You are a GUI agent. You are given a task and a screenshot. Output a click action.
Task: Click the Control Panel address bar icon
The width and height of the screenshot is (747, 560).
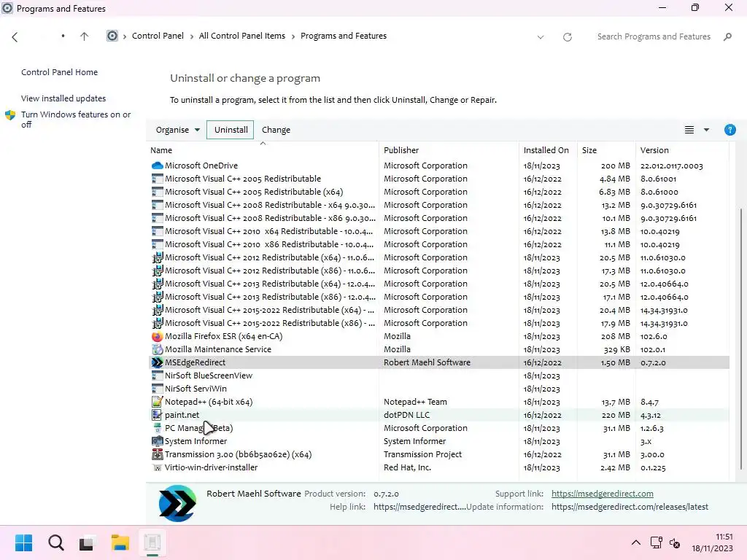pyautogui.click(x=112, y=36)
